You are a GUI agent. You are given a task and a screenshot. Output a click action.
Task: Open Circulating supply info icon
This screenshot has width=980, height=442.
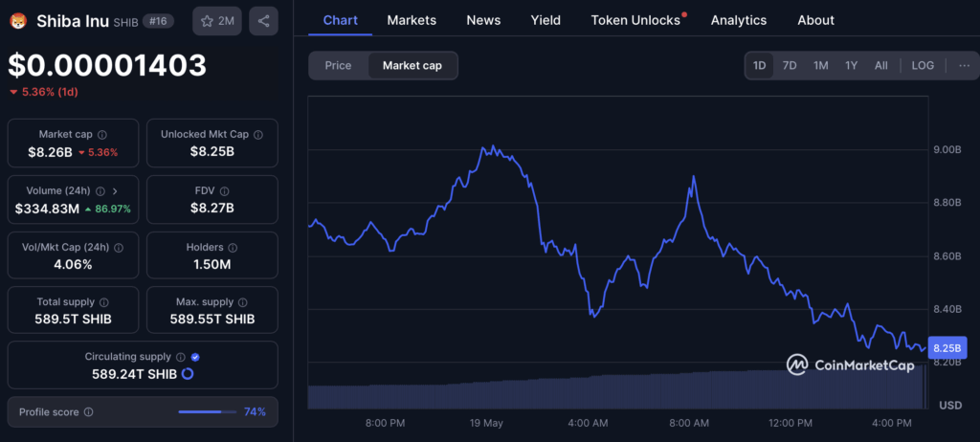click(x=181, y=357)
